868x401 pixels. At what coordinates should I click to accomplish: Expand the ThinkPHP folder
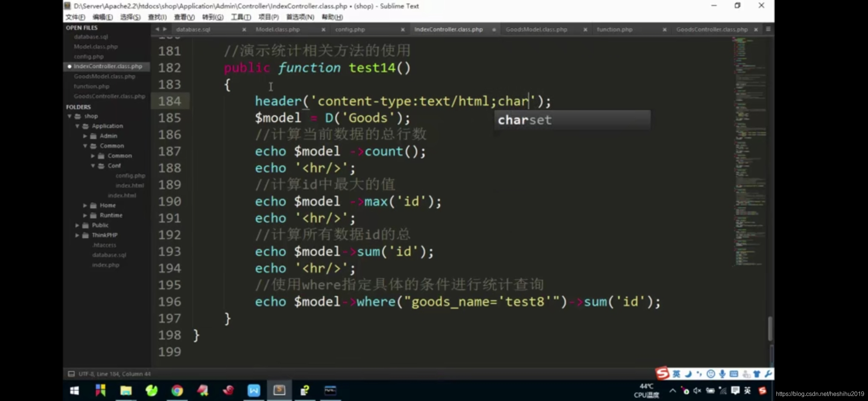77,235
